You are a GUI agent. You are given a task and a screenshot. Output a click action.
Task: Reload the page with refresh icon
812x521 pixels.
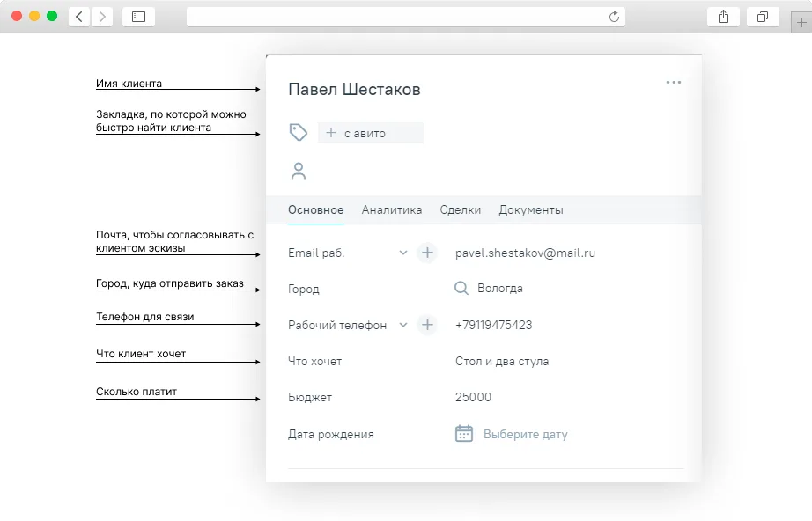point(614,17)
